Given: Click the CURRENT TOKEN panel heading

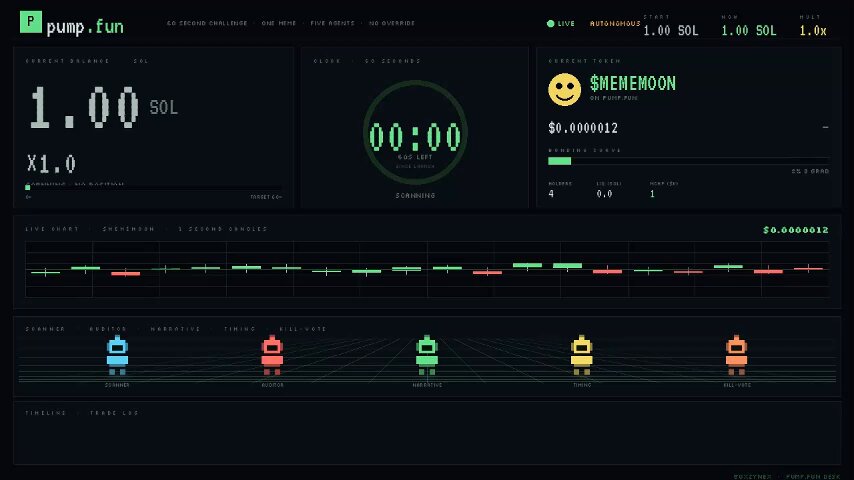Looking at the screenshot, I should tap(584, 60).
